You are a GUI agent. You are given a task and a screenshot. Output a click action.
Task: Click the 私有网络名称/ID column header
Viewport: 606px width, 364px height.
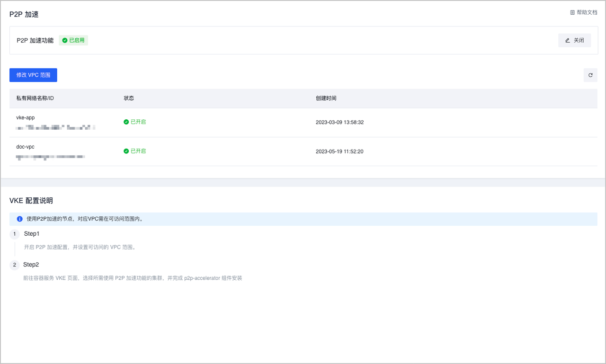click(x=35, y=98)
